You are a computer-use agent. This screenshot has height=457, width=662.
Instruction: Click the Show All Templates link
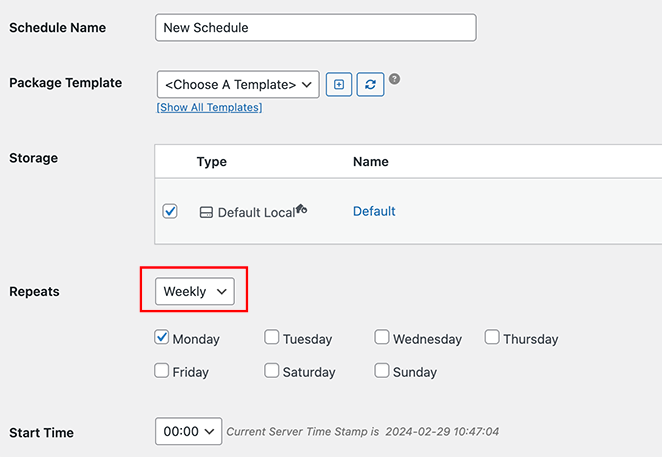209,107
